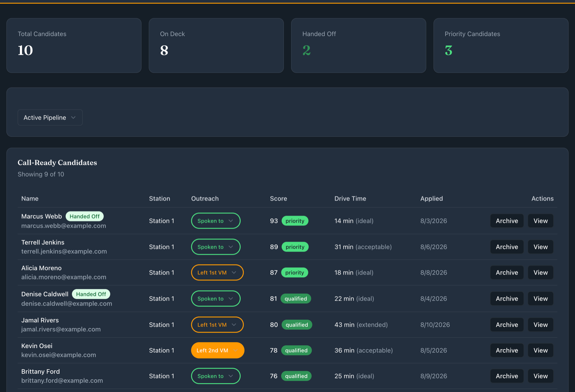Screen dimensions: 575x392
Task: Click the qualified badge next to score 76
Action: click(296, 376)
